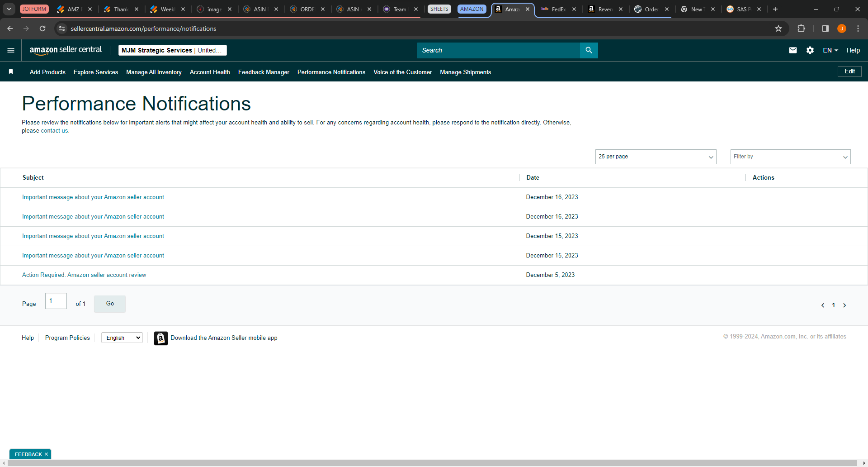This screenshot has height=467, width=868.
Task: Navigate back with the back arrow
Action: tap(10, 29)
